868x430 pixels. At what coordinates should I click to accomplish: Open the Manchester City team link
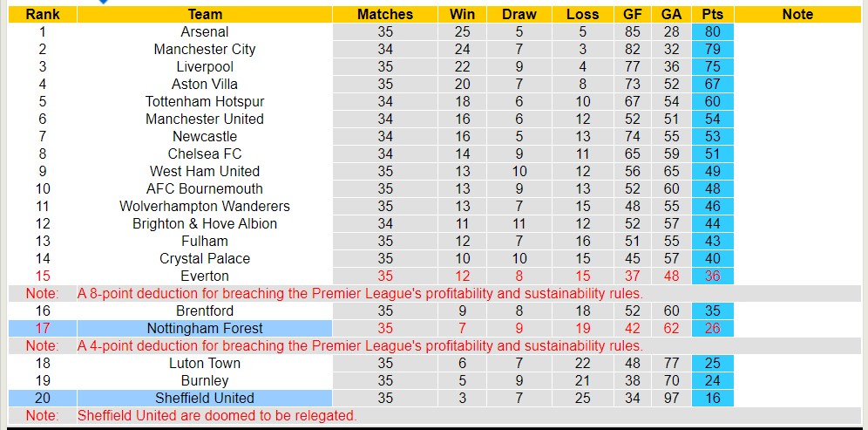coord(205,49)
